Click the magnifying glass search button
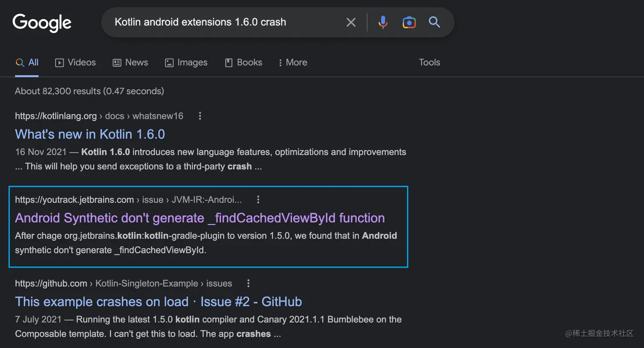Image resolution: width=644 pixels, height=348 pixels. pos(434,22)
